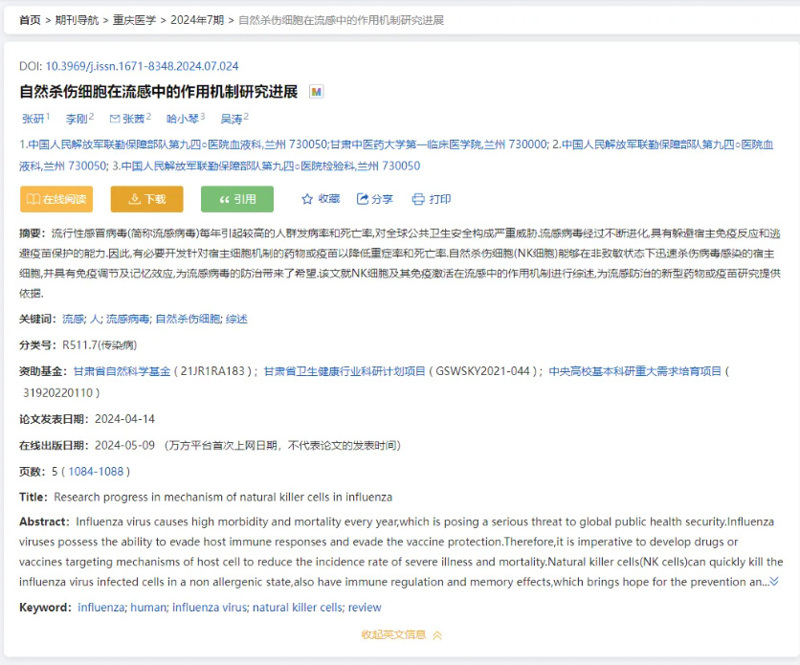
Task: Click the envelope icon next to 张茜
Action: tap(114, 119)
